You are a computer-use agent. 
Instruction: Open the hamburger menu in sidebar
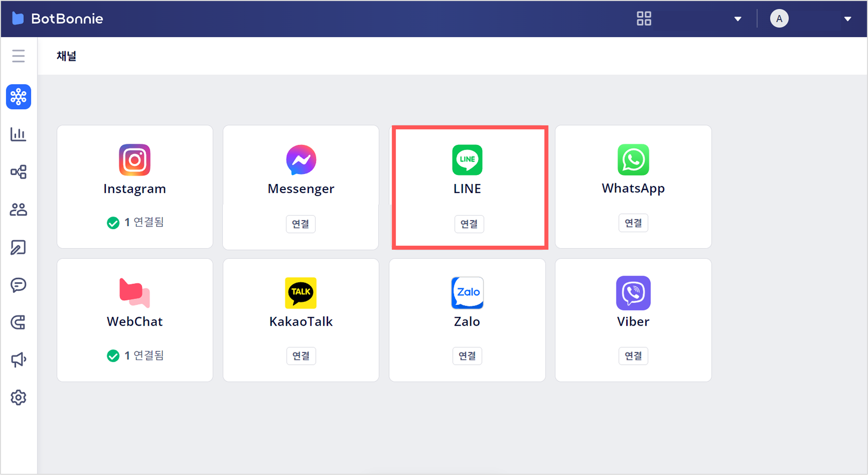(x=18, y=56)
